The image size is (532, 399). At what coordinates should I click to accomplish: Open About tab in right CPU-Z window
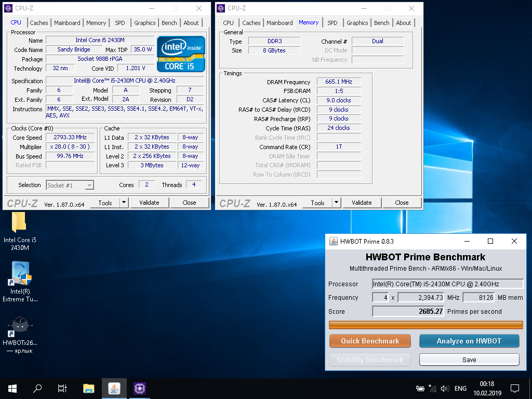[404, 23]
